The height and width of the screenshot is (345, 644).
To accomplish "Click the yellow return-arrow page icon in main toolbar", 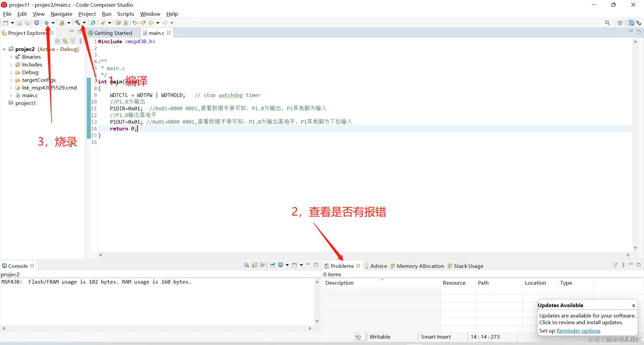I will [x=118, y=23].
